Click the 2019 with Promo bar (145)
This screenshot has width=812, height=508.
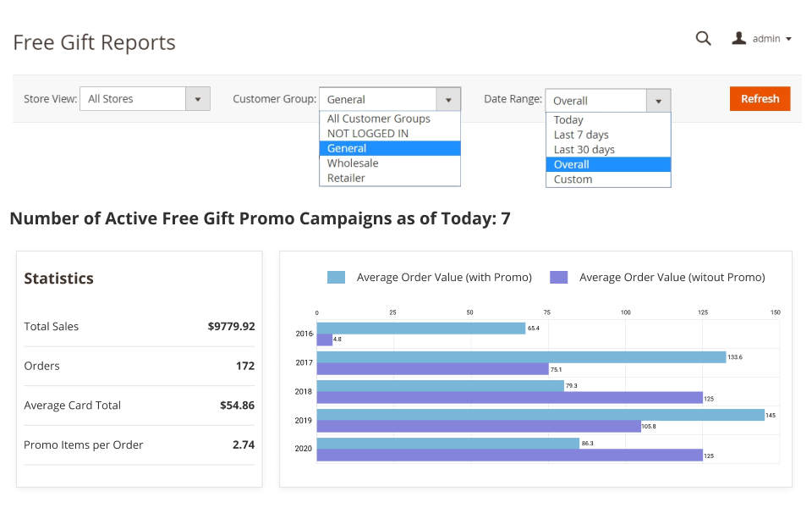pos(540,415)
